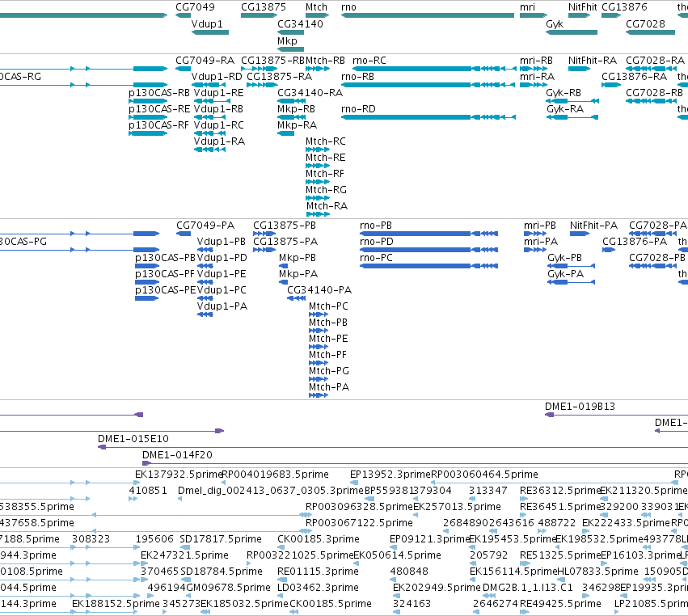
Task: Click the CG7049 gene label
Action: pos(196,7)
